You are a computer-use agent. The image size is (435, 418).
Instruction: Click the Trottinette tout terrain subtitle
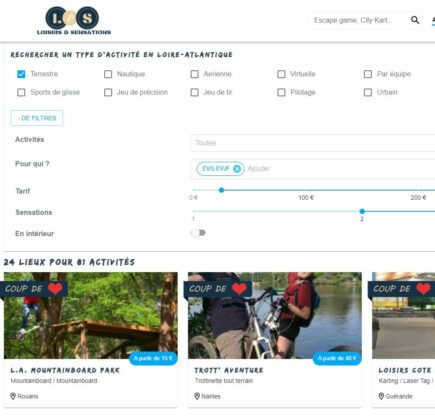[224, 381]
